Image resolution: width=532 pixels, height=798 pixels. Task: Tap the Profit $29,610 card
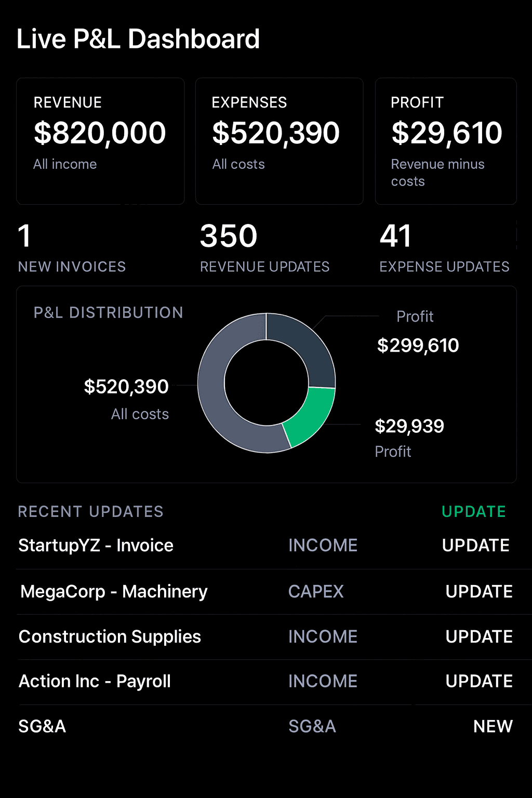coord(446,141)
